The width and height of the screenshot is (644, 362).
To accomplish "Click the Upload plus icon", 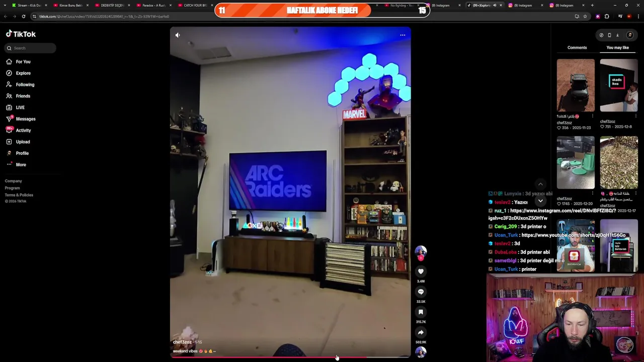I will click(9, 142).
